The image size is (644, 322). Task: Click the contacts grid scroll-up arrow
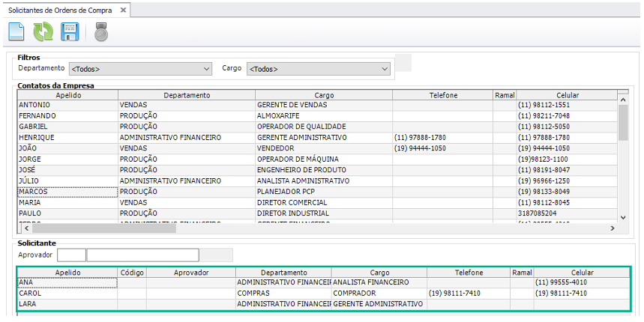(623, 95)
